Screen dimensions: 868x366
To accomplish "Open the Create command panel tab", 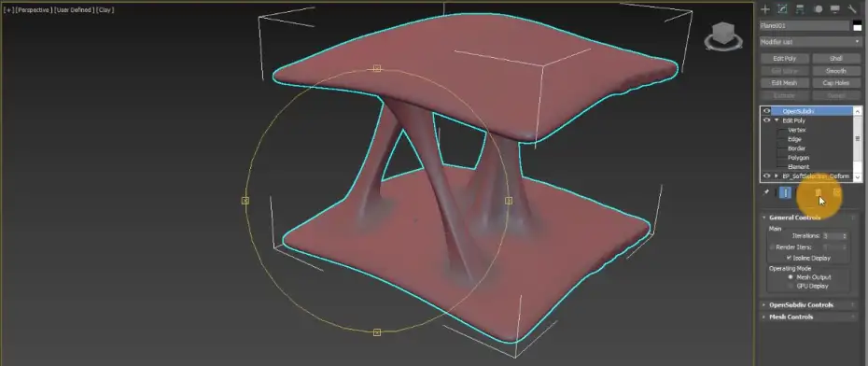I will point(765,8).
